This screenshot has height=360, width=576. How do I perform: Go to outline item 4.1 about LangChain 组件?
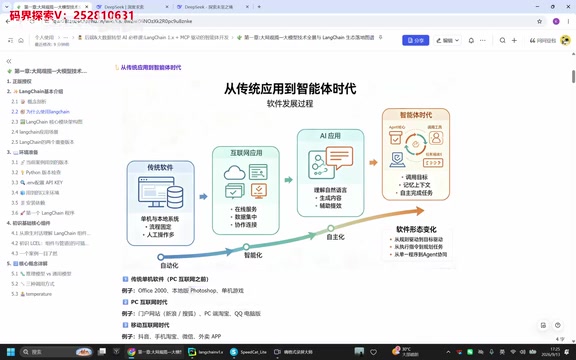[51, 233]
